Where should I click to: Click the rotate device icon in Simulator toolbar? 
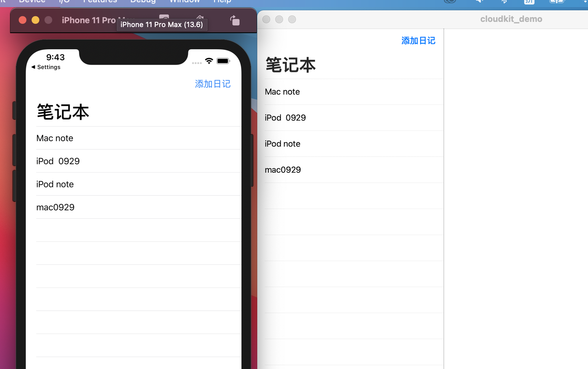click(x=235, y=20)
